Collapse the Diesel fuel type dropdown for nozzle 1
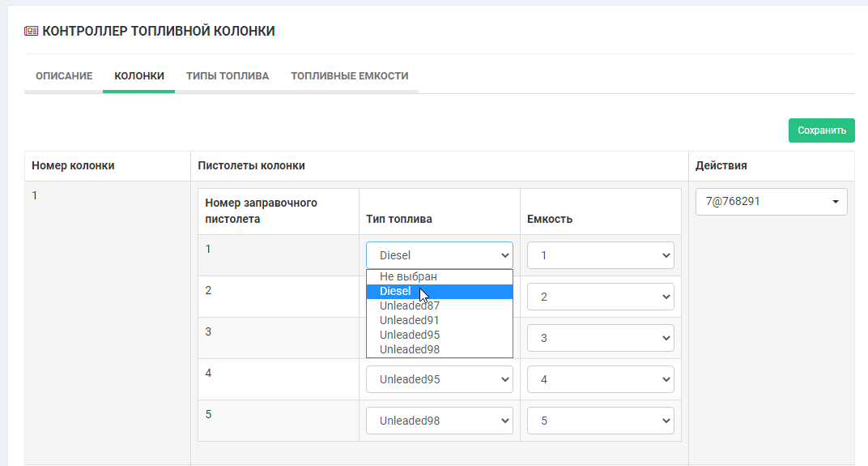Screen dimensions: 868x466 pyautogui.click(x=439, y=255)
